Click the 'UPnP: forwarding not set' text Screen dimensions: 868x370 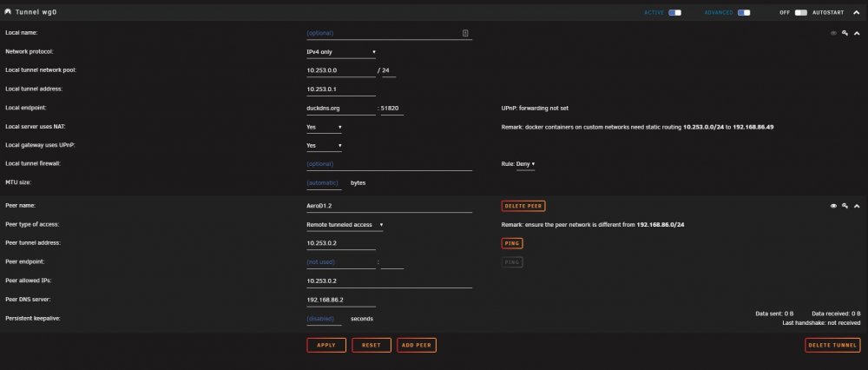(x=535, y=109)
